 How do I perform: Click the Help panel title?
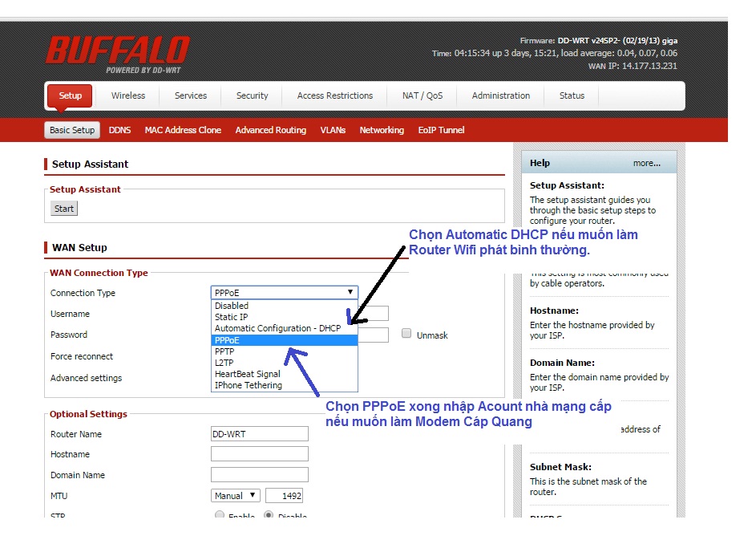pos(540,163)
